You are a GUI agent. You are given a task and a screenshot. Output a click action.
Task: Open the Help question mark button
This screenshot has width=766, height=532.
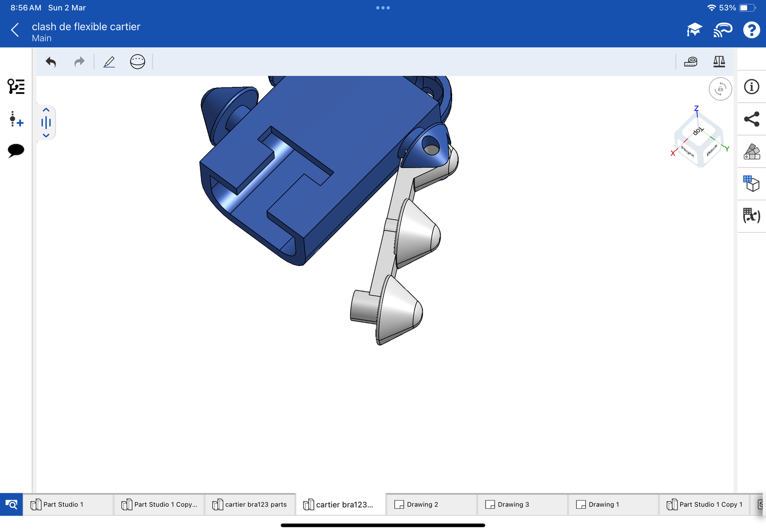(x=751, y=30)
